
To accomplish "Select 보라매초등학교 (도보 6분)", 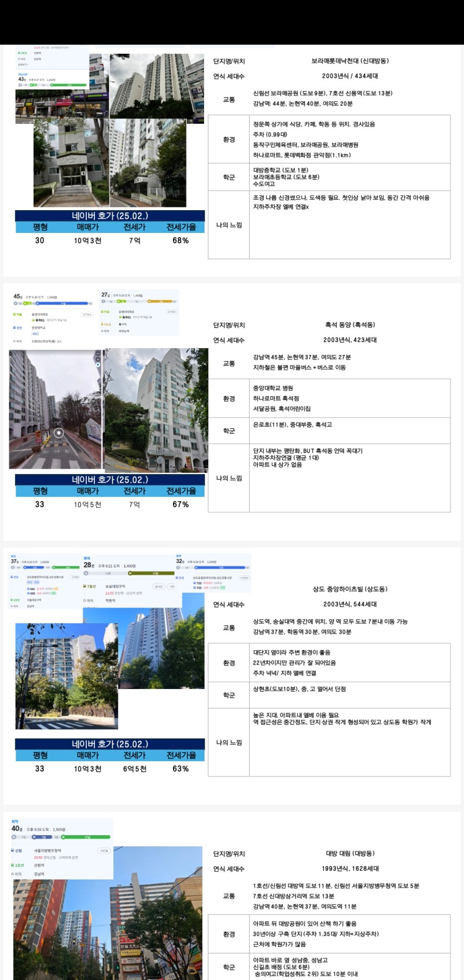I will [286, 177].
